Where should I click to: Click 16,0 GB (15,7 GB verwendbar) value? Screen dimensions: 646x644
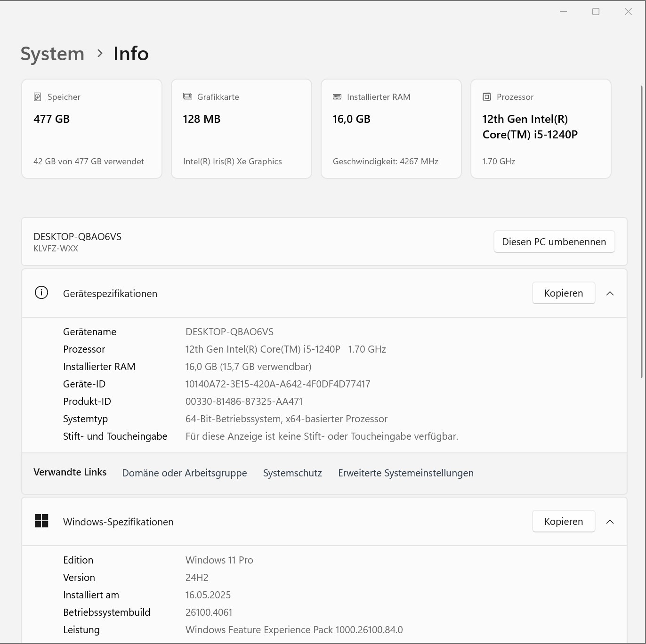(248, 367)
